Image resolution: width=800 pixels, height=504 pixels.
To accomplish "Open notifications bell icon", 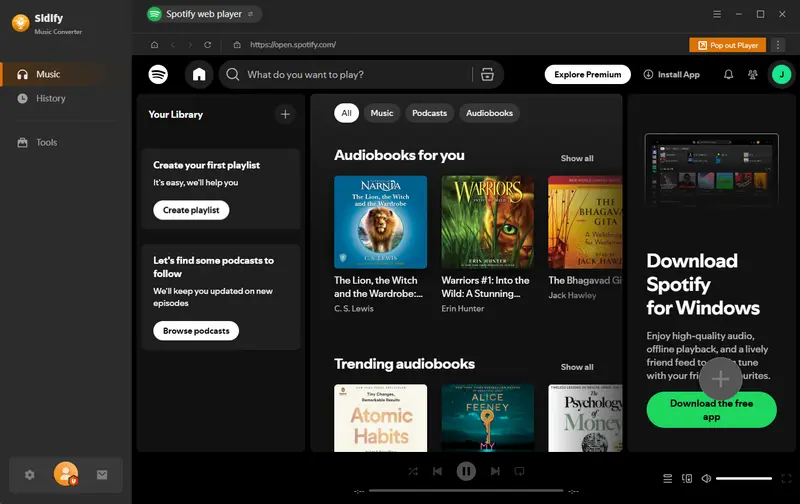I will [x=729, y=74].
